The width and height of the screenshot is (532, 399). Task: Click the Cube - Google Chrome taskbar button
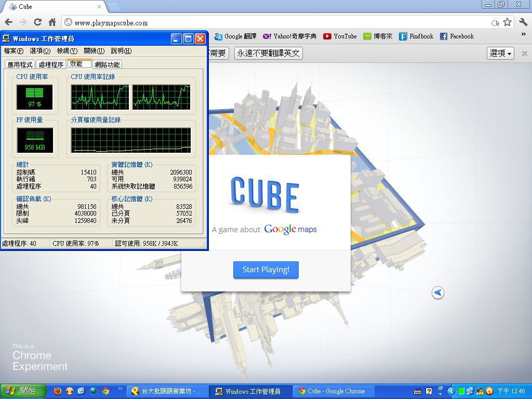tap(333, 391)
